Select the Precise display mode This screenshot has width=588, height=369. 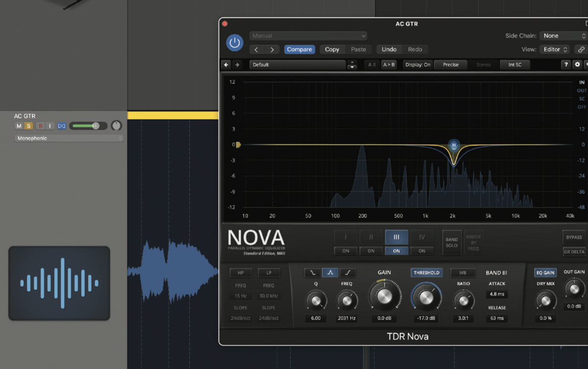pos(450,64)
